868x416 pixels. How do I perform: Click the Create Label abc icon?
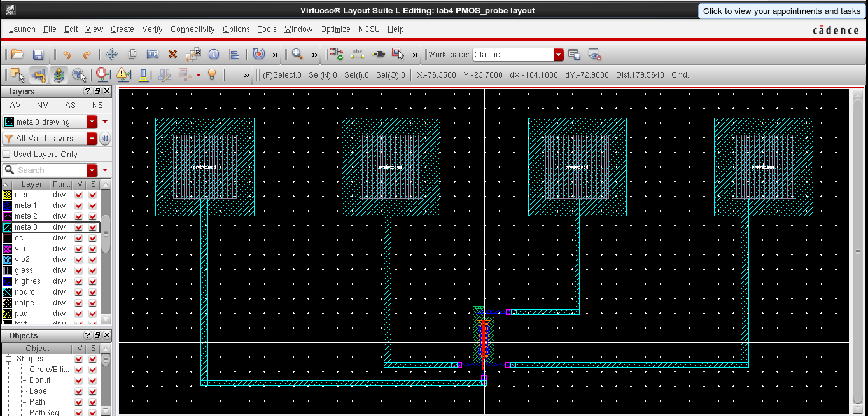pyautogui.click(x=358, y=55)
